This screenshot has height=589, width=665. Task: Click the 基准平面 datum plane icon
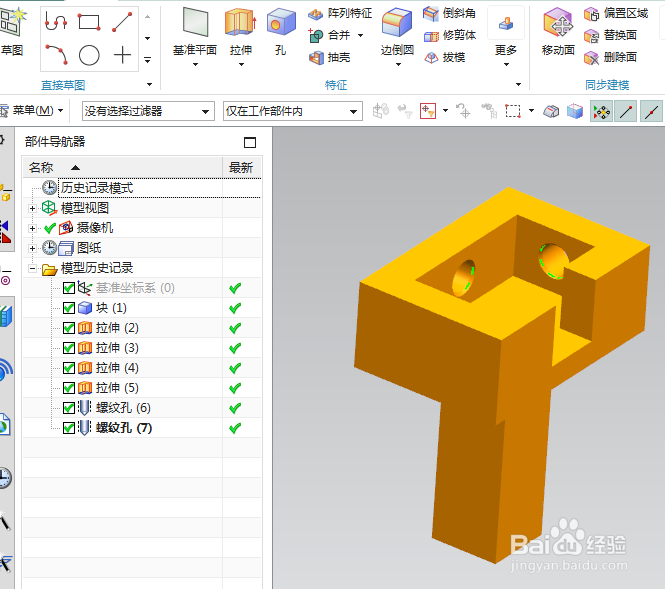195,22
